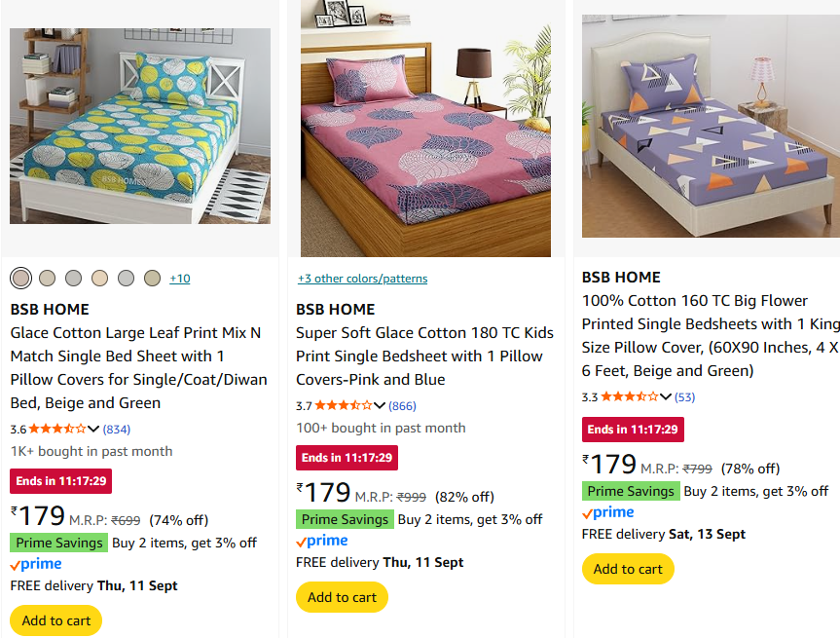
Task: Choose the sixth color swatch circle
Action: (x=152, y=278)
